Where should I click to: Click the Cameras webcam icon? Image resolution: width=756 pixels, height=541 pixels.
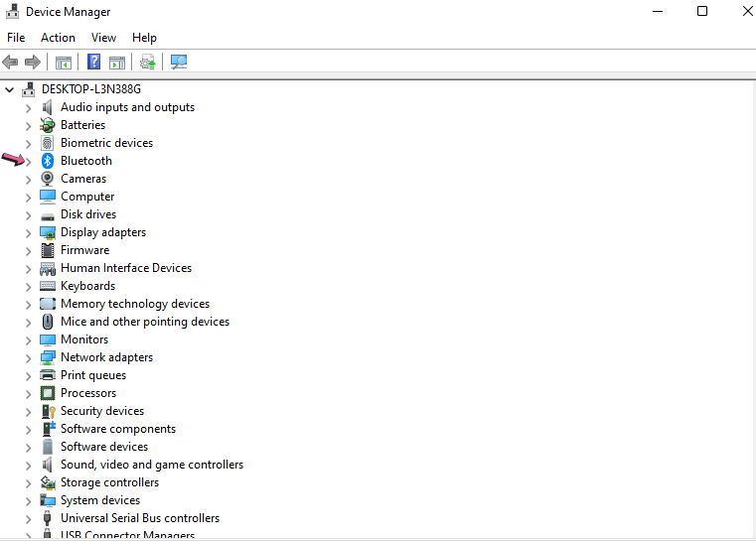[48, 179]
